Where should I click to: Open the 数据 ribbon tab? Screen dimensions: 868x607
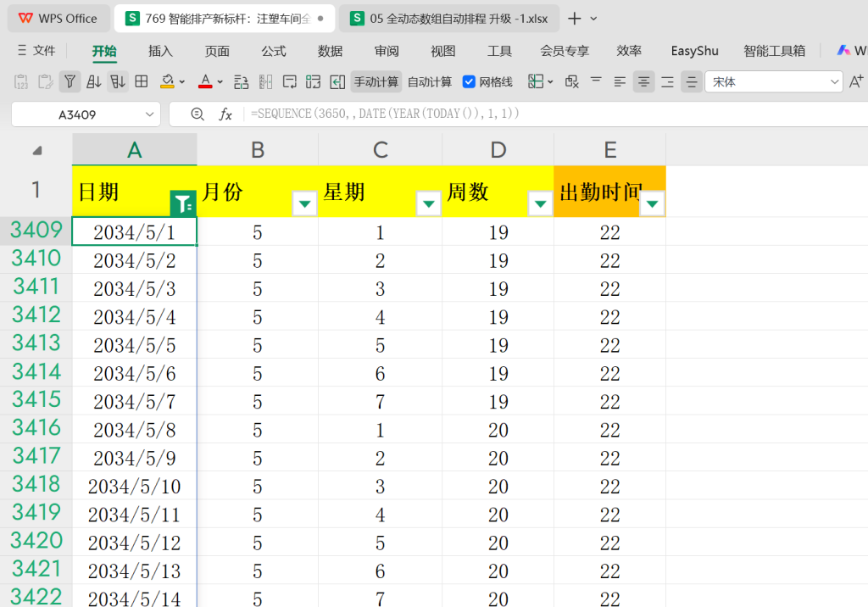tap(330, 52)
